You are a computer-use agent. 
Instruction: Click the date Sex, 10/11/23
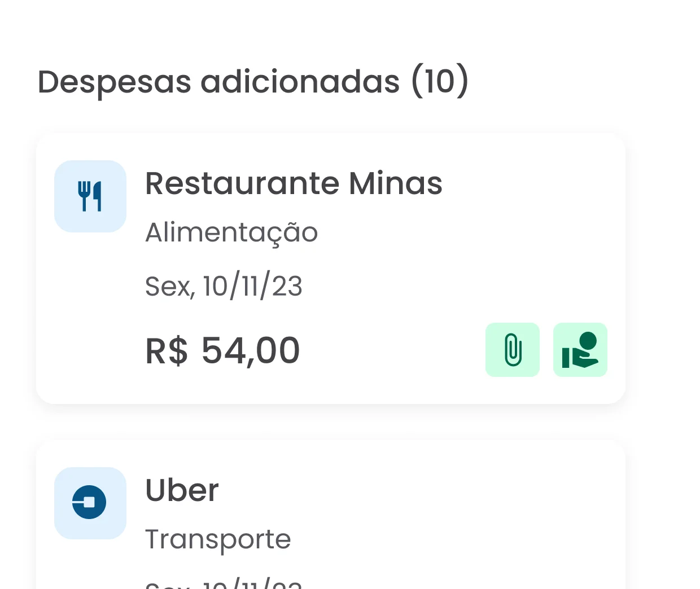click(x=224, y=286)
